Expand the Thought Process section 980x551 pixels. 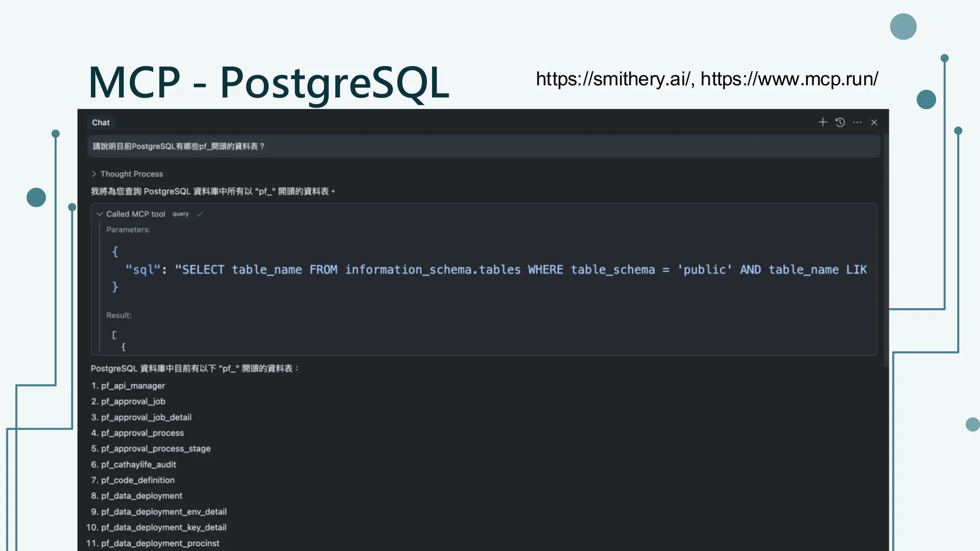[127, 174]
